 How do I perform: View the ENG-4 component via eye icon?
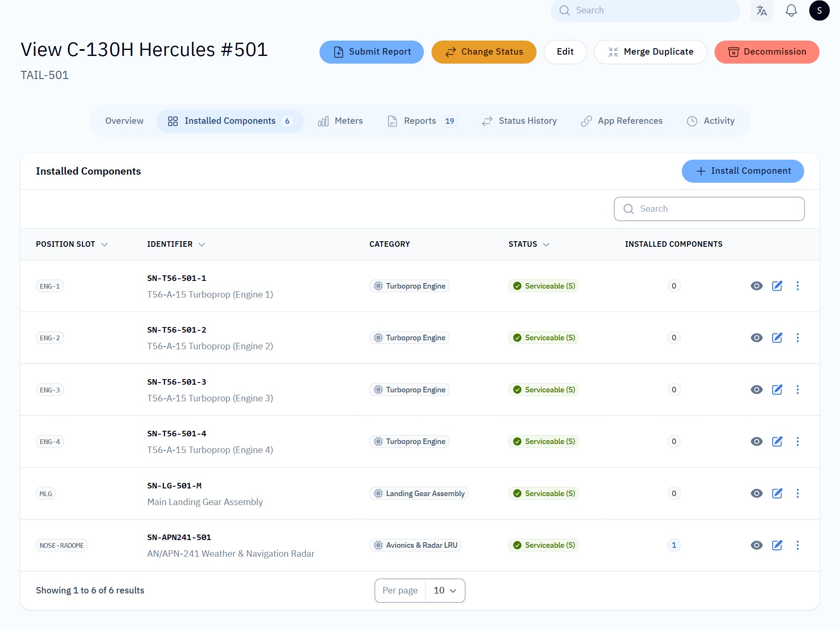click(x=756, y=441)
